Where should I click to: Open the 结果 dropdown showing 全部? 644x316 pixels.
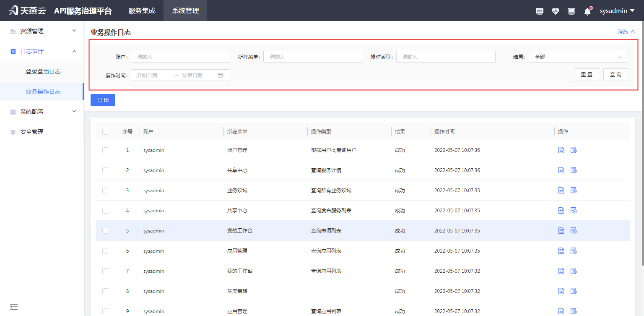(578, 56)
